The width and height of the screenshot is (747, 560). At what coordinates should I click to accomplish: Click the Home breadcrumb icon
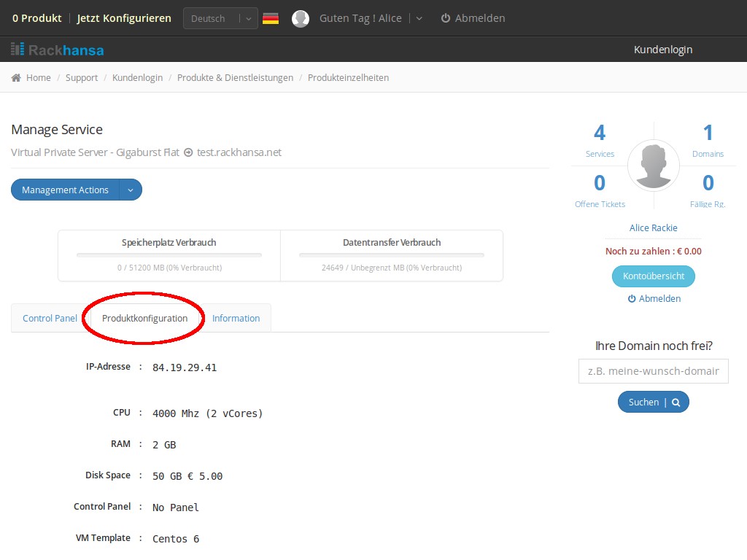[x=16, y=77]
